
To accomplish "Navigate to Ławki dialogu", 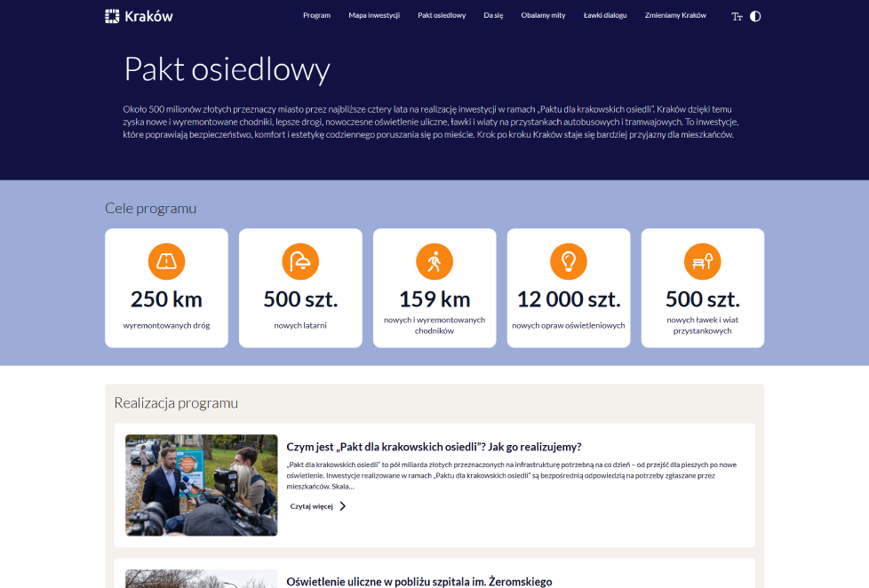I will [605, 16].
